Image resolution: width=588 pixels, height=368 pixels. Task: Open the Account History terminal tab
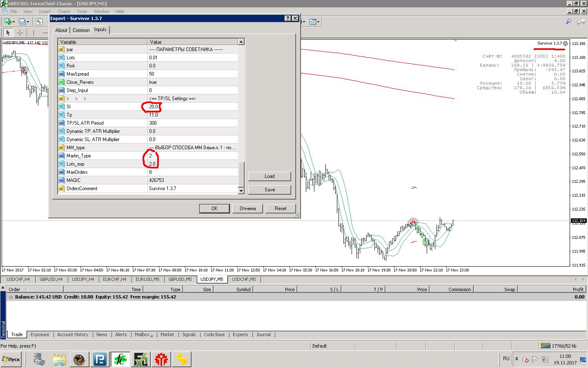(73, 334)
